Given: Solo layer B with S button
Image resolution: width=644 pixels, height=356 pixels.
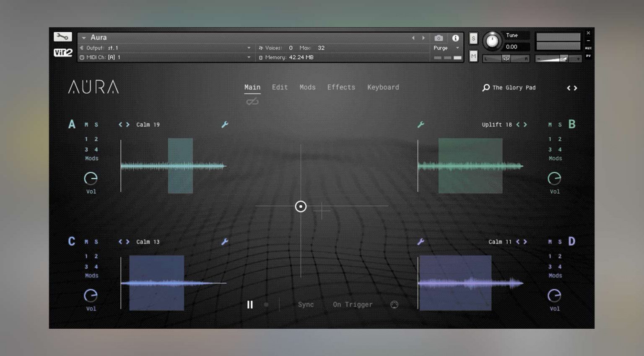Looking at the screenshot, I should tap(560, 125).
